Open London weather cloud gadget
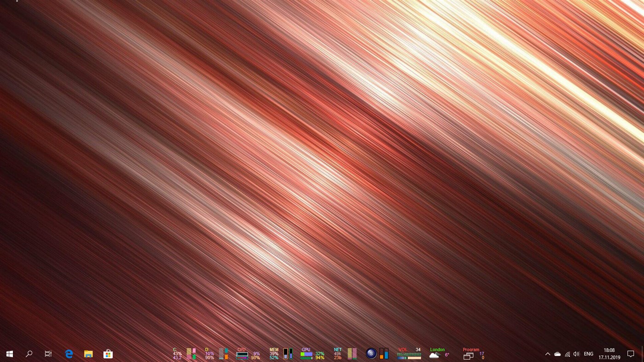644x362 pixels. [435, 355]
